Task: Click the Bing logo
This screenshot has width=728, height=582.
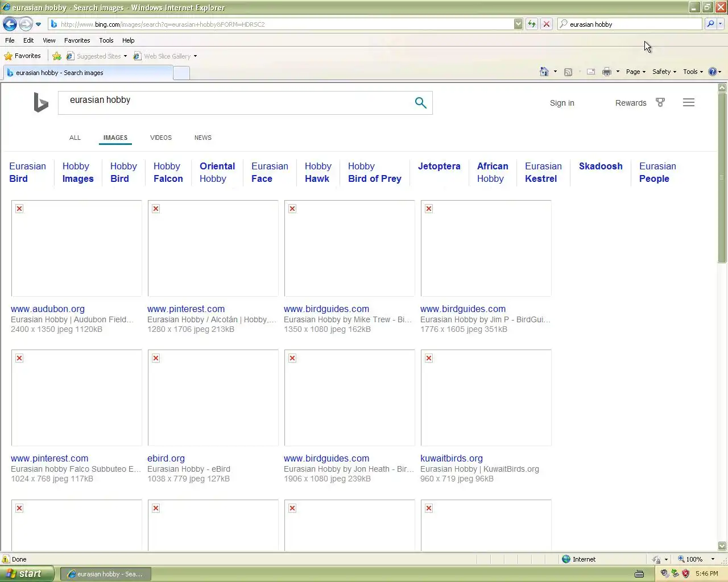Action: [x=40, y=102]
